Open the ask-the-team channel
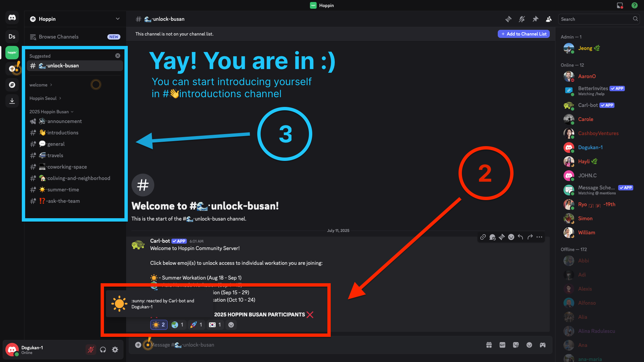This screenshot has width=644, height=362. pyautogui.click(x=75, y=201)
